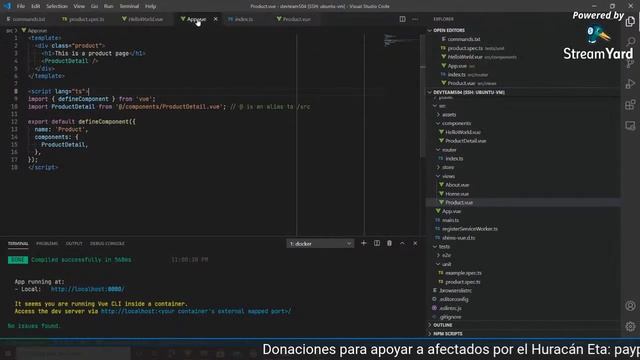Open .eslintrc.js in the explorer tree
The height and width of the screenshot is (360, 640).
450,308
